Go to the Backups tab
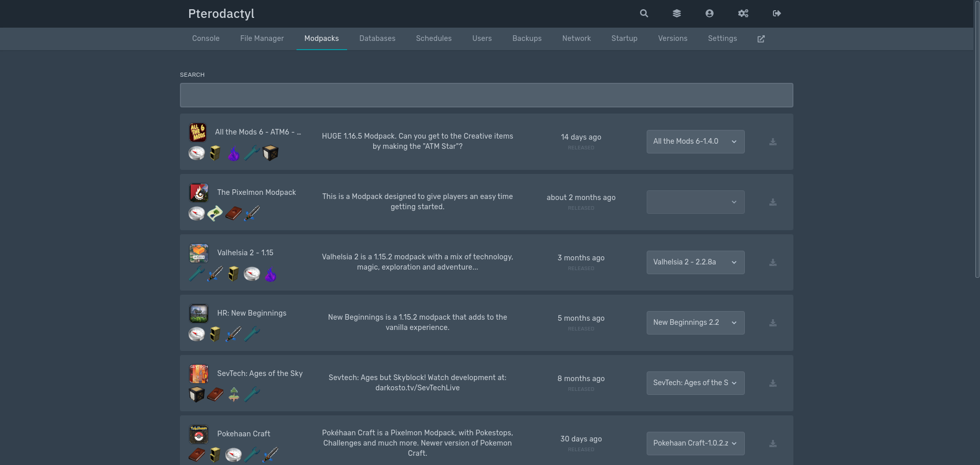 point(527,39)
